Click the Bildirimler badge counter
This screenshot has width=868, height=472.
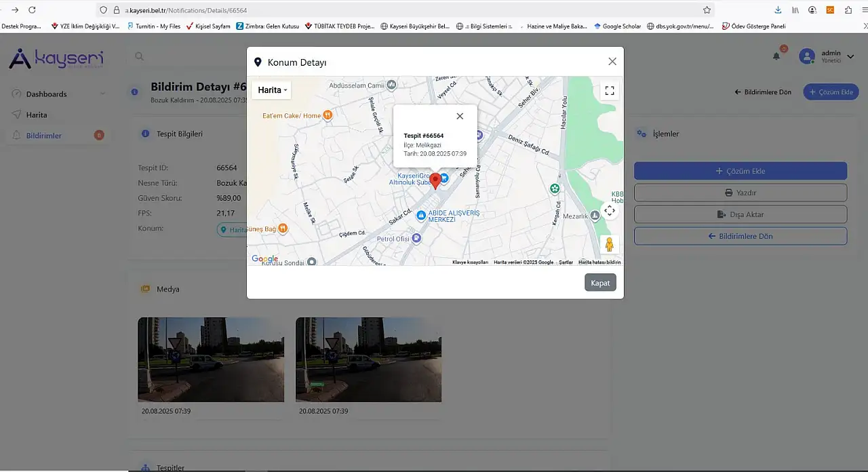click(x=99, y=136)
